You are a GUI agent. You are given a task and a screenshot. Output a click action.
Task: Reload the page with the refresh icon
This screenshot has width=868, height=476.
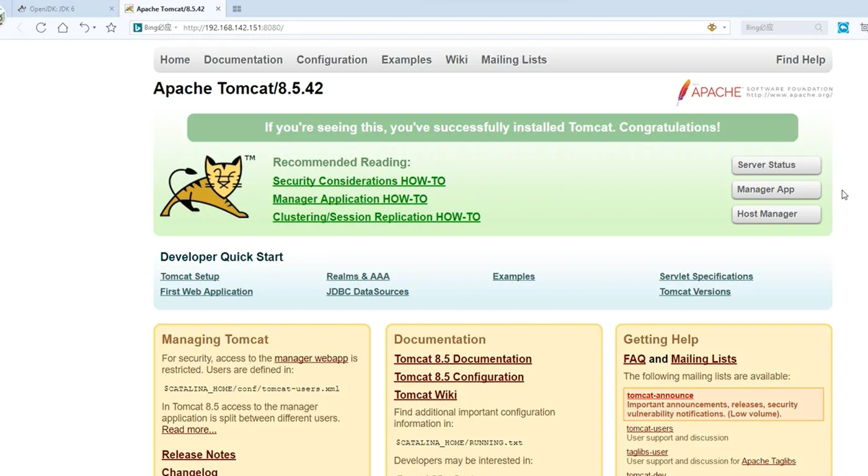pyautogui.click(x=41, y=27)
